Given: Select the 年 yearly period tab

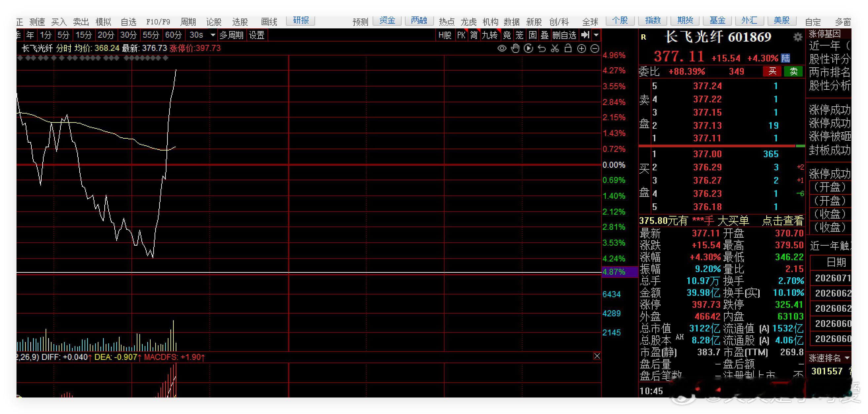Looking at the screenshot, I should point(30,35).
